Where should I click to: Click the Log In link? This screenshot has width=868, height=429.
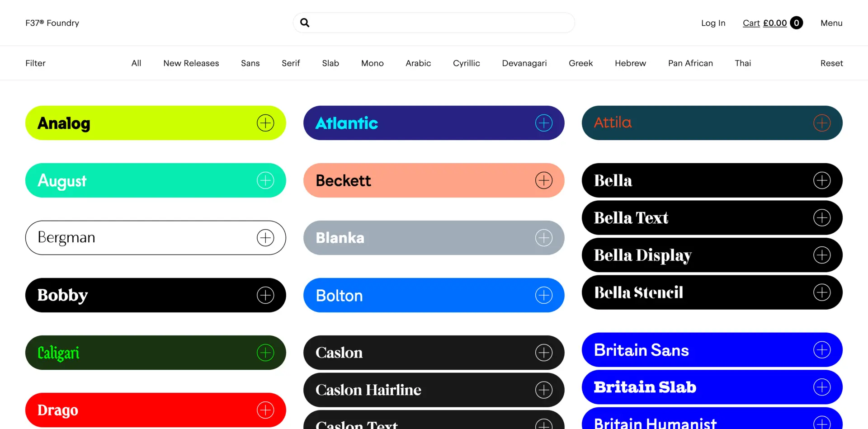(x=713, y=23)
